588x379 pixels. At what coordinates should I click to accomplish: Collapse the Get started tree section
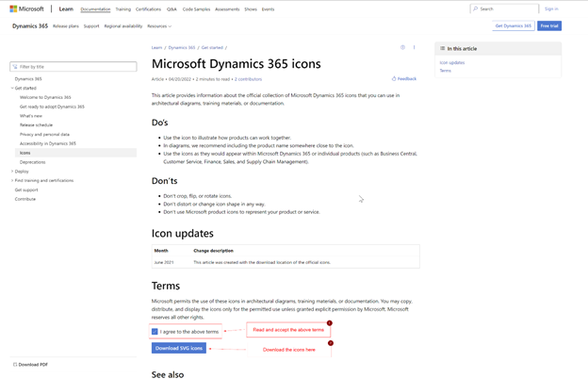(12, 88)
